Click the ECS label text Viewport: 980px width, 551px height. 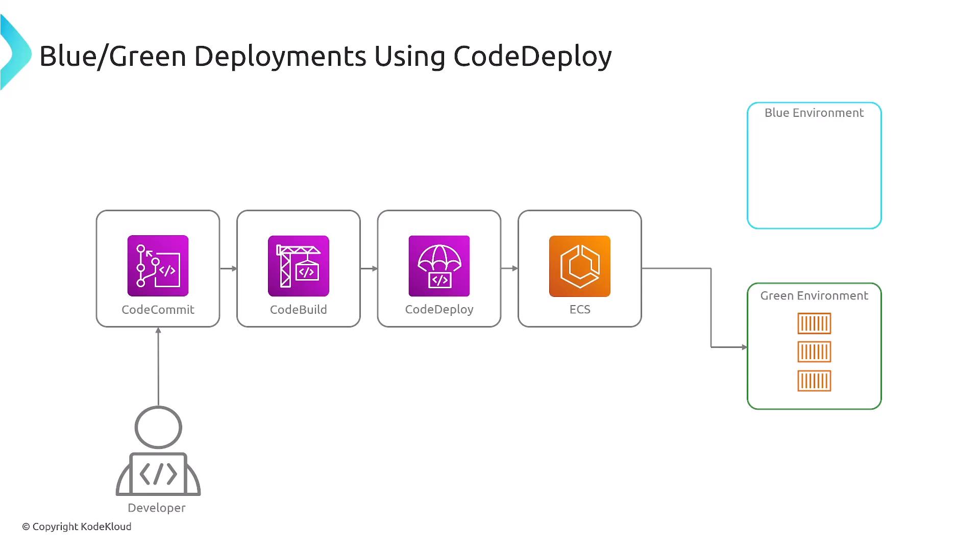(580, 310)
